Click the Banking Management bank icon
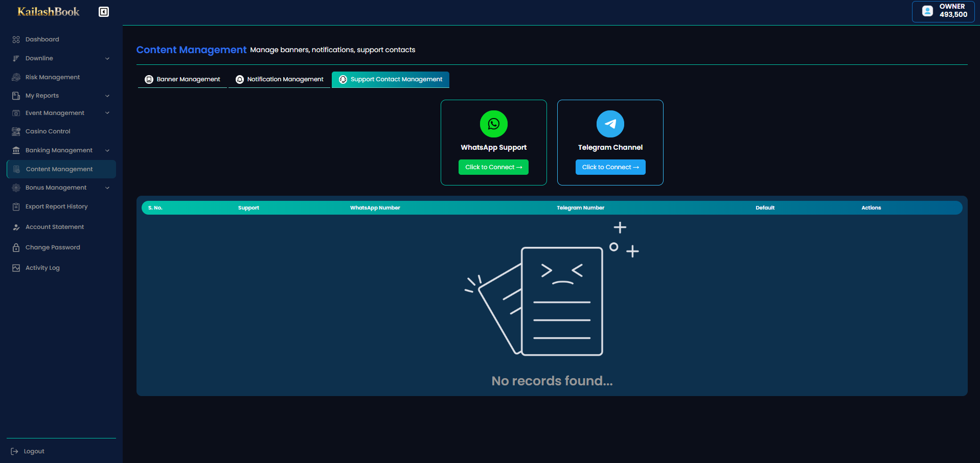980x463 pixels. [x=16, y=150]
